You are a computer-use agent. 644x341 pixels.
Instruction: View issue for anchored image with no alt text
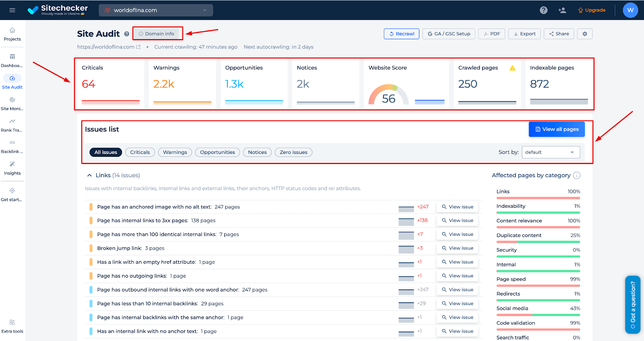[x=457, y=207]
